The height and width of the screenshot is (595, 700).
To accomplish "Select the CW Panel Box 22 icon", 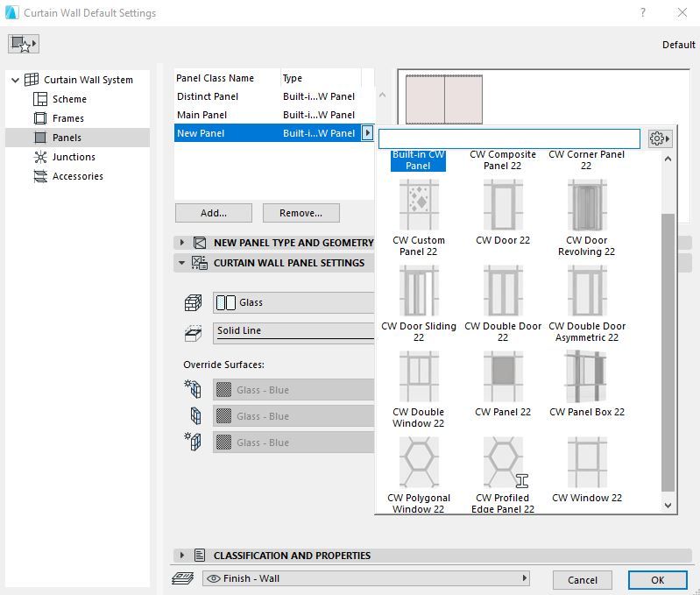I will point(586,378).
